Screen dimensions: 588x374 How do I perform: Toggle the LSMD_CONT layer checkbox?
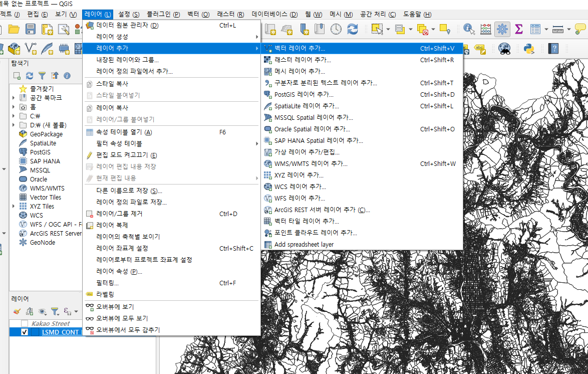click(25, 332)
